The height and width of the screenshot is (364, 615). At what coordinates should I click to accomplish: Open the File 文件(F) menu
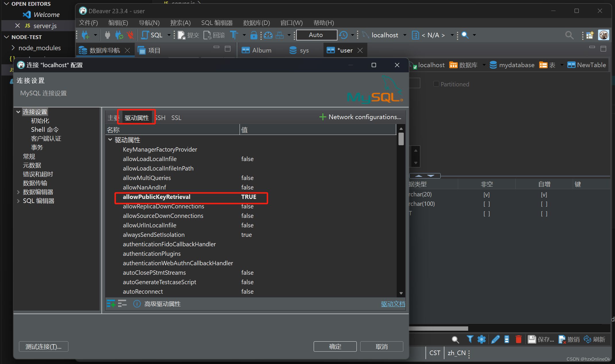pyautogui.click(x=88, y=23)
